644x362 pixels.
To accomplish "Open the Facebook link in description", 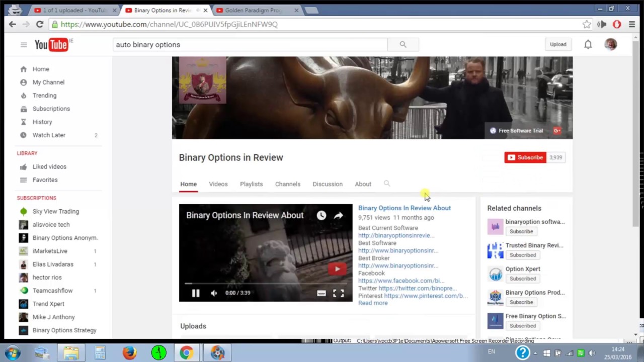I will click(x=400, y=281).
